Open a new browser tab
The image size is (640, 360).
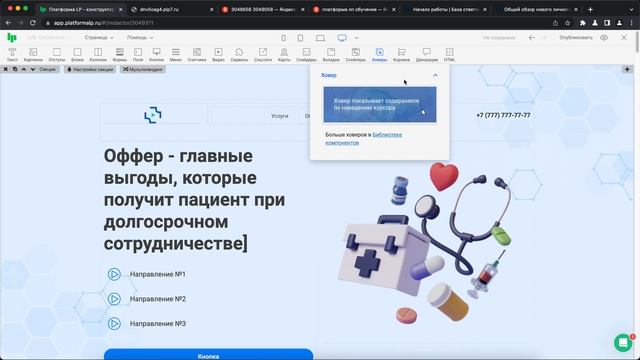click(591, 9)
